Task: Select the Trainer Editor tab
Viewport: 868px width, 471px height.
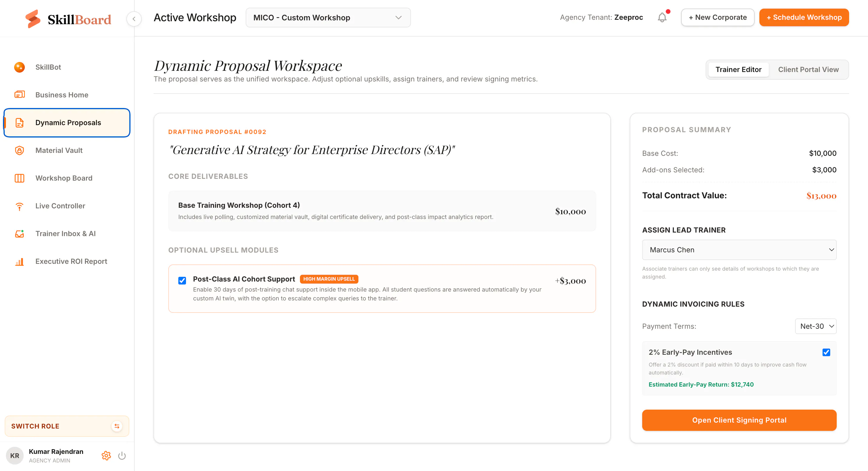Action: click(x=738, y=69)
